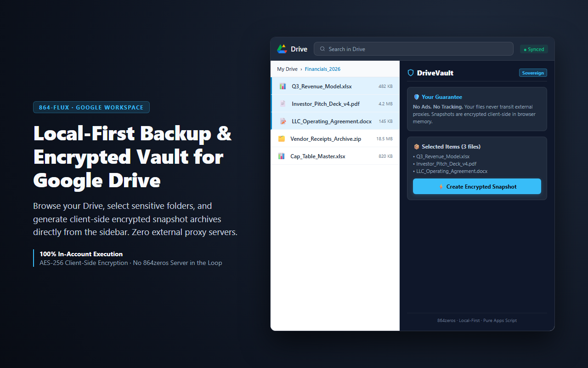Click the Your Guarantee heading

tap(442, 97)
